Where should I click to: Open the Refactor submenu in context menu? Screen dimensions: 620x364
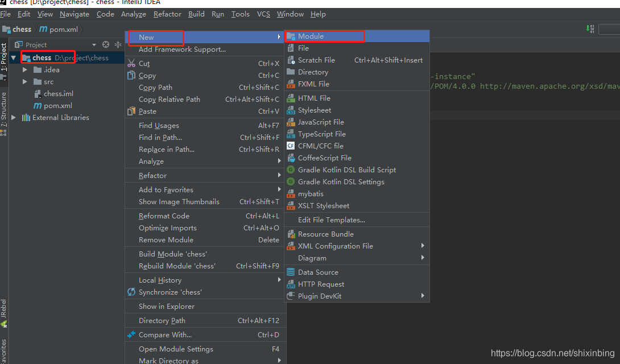click(204, 176)
